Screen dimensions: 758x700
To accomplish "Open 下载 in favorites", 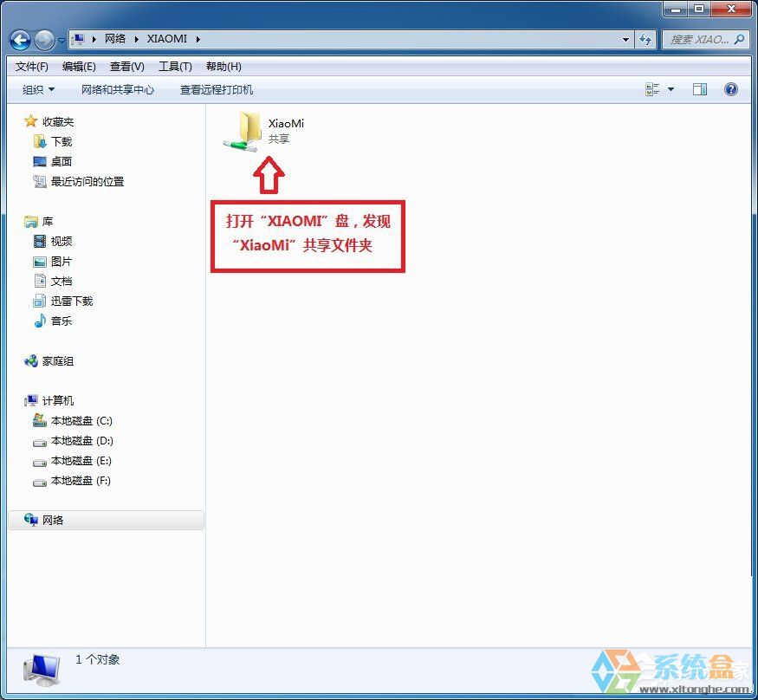I will coord(62,141).
